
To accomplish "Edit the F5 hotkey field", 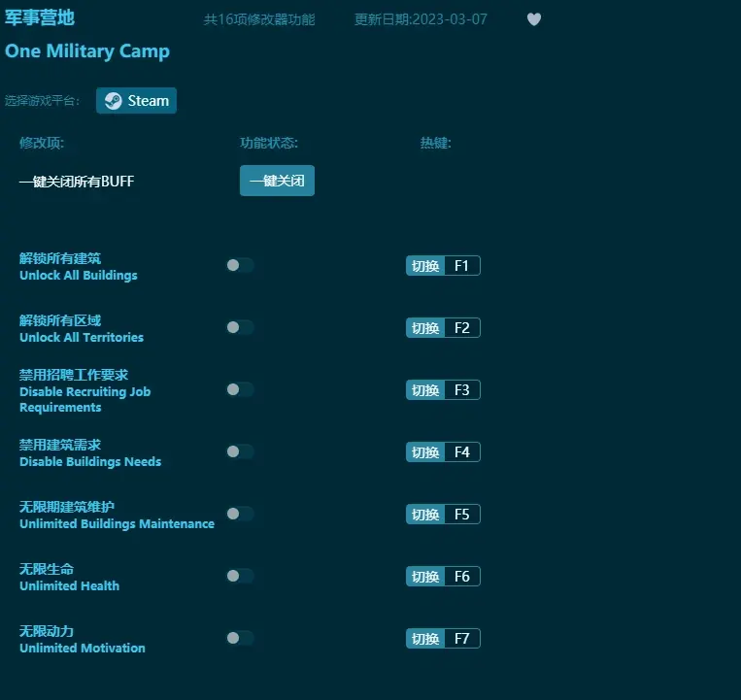I will (x=462, y=514).
